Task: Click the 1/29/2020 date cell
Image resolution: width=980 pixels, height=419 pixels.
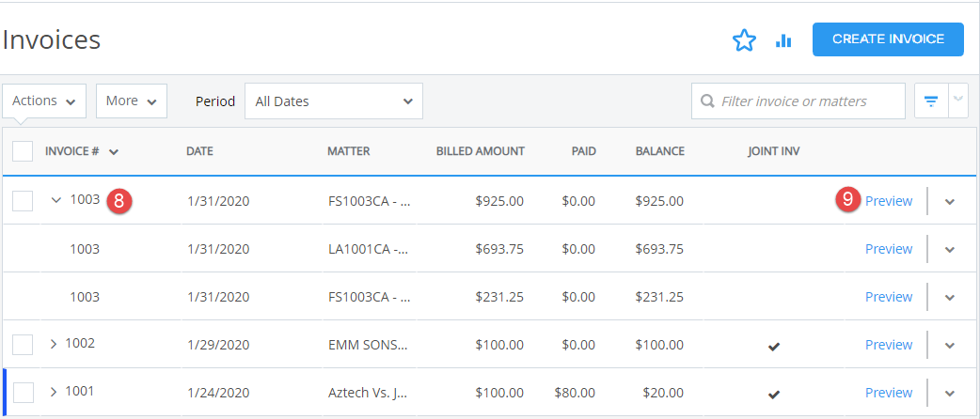Action: 218,345
